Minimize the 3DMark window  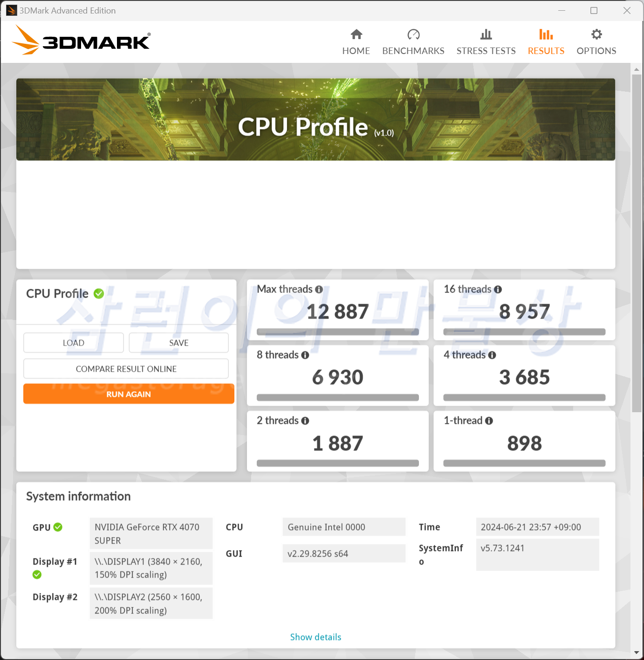point(562,10)
